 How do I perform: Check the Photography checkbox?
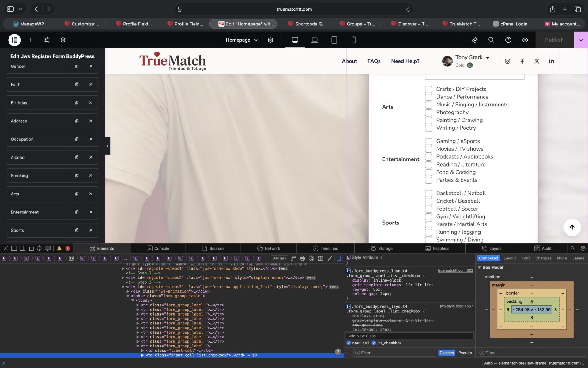click(428, 113)
